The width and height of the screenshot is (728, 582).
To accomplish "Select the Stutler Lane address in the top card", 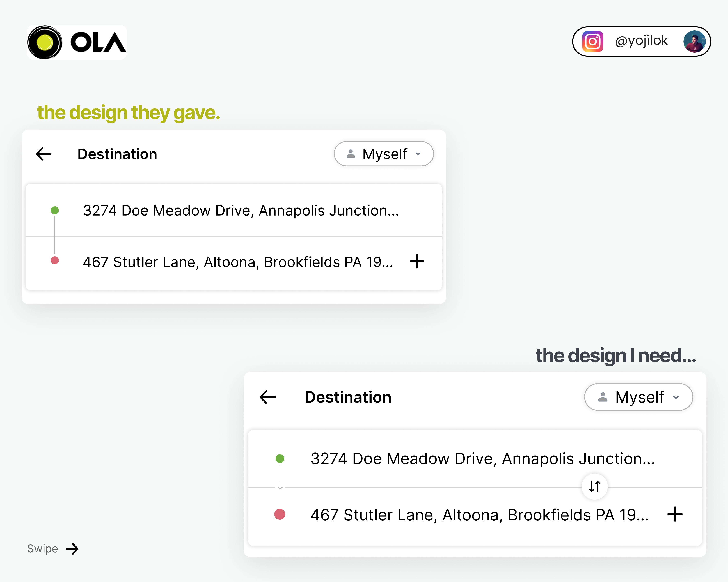I will coord(238,262).
